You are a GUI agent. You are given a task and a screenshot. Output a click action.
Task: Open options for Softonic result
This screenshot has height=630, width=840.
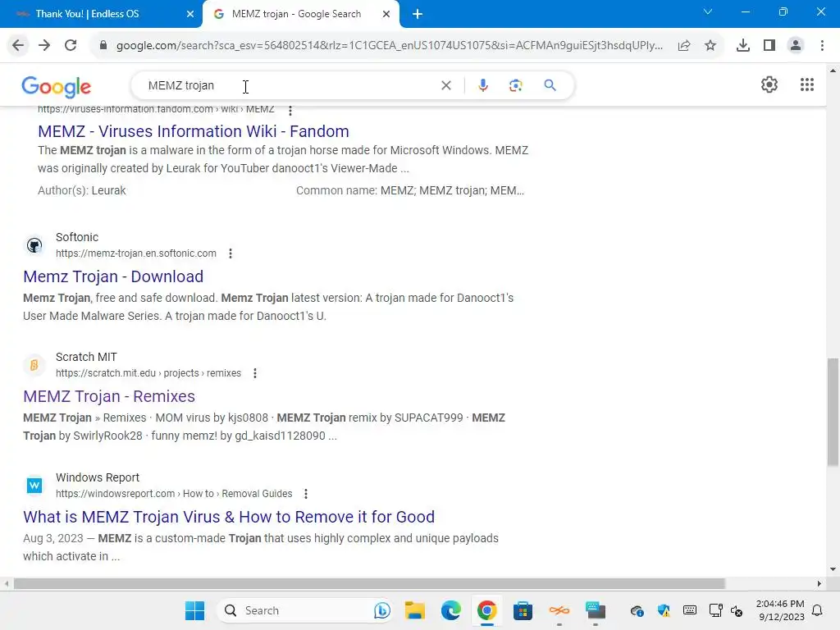(231, 253)
